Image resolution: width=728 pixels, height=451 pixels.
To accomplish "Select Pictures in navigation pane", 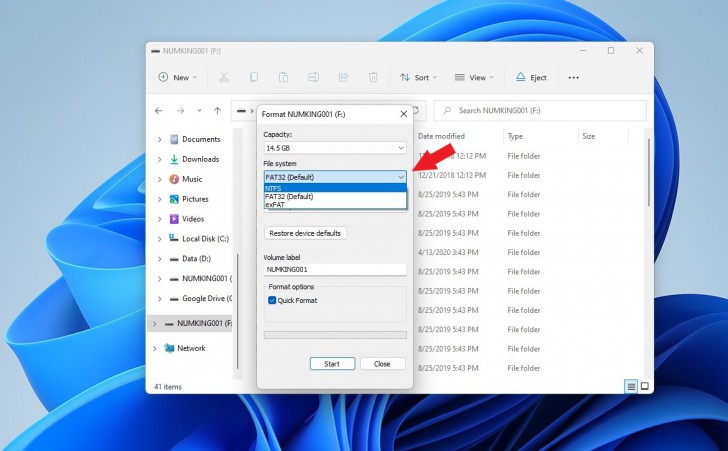I will 195,199.
